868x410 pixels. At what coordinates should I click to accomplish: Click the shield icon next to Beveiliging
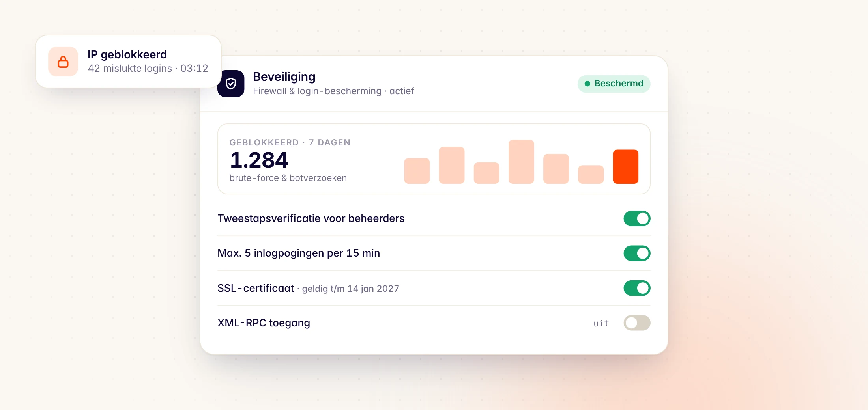point(231,84)
